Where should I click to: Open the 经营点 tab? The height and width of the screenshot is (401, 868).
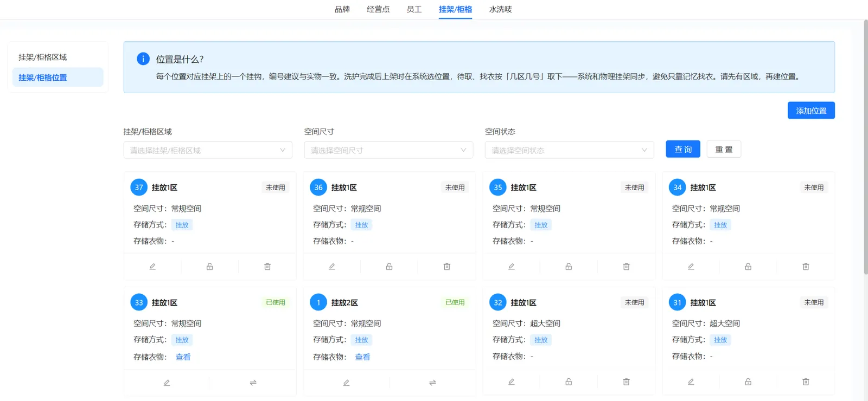click(x=378, y=9)
